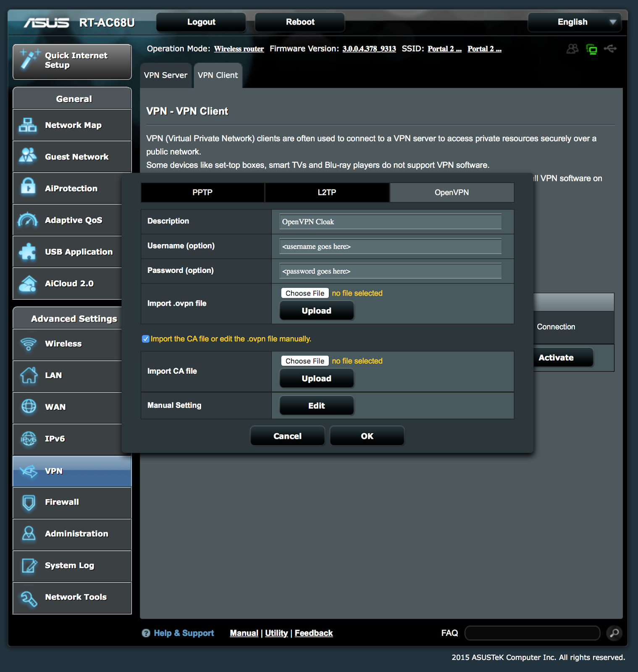
Task: Click Cancel in the dialog
Action: click(287, 436)
